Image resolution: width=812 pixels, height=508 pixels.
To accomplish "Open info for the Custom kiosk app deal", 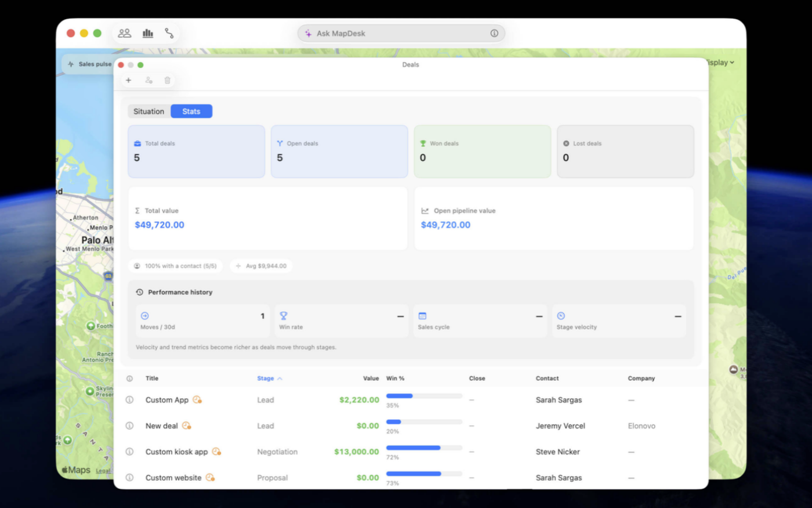I will [x=130, y=452].
